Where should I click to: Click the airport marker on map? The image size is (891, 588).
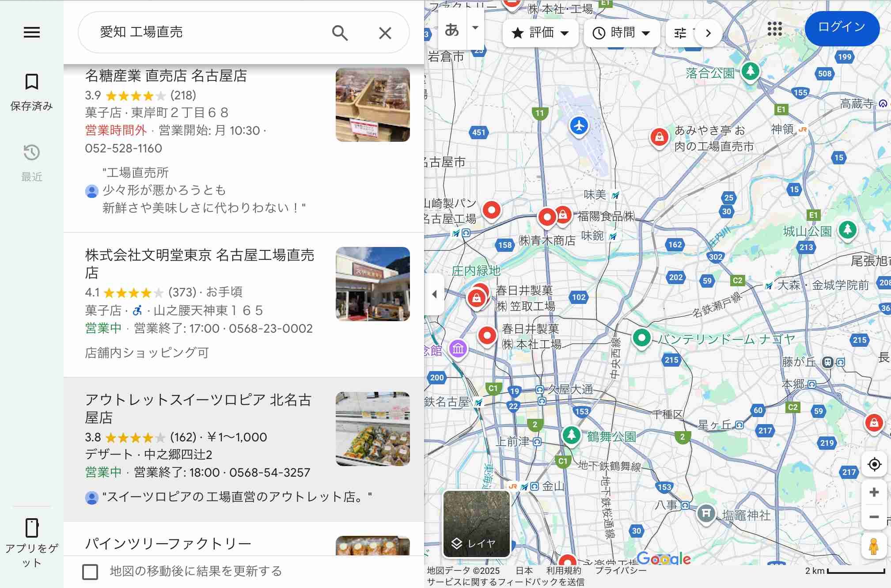[579, 125]
